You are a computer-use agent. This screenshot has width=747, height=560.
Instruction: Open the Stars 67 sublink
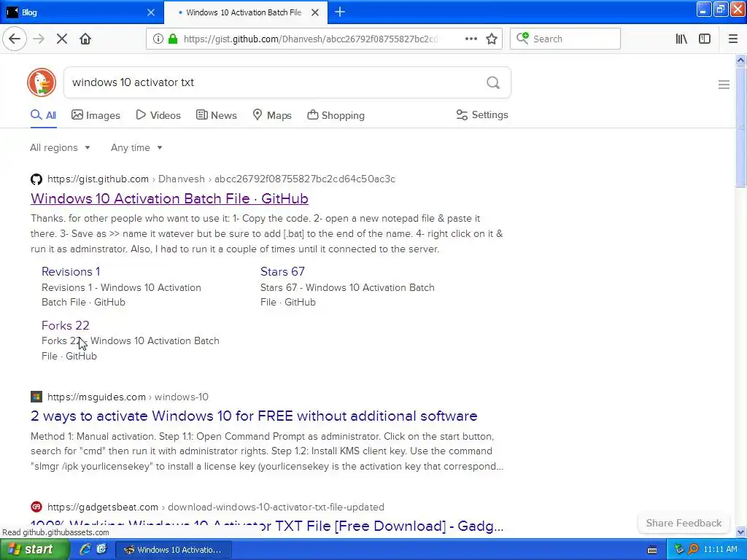(x=282, y=271)
